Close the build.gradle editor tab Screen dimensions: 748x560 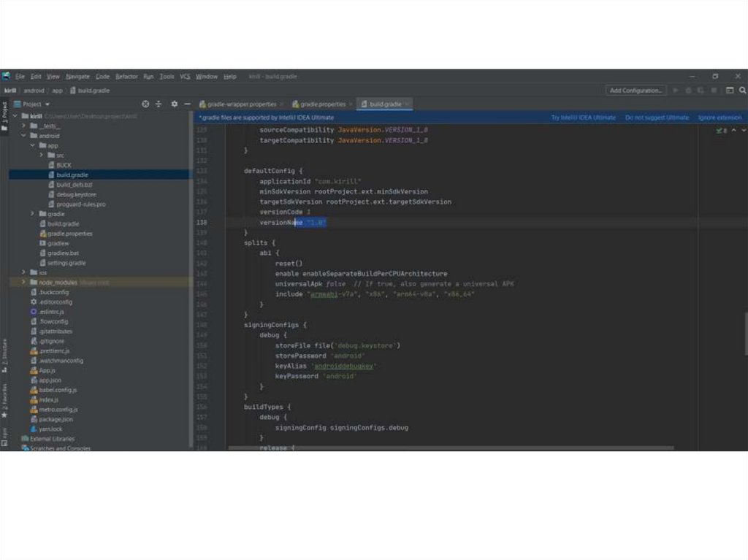pos(407,104)
